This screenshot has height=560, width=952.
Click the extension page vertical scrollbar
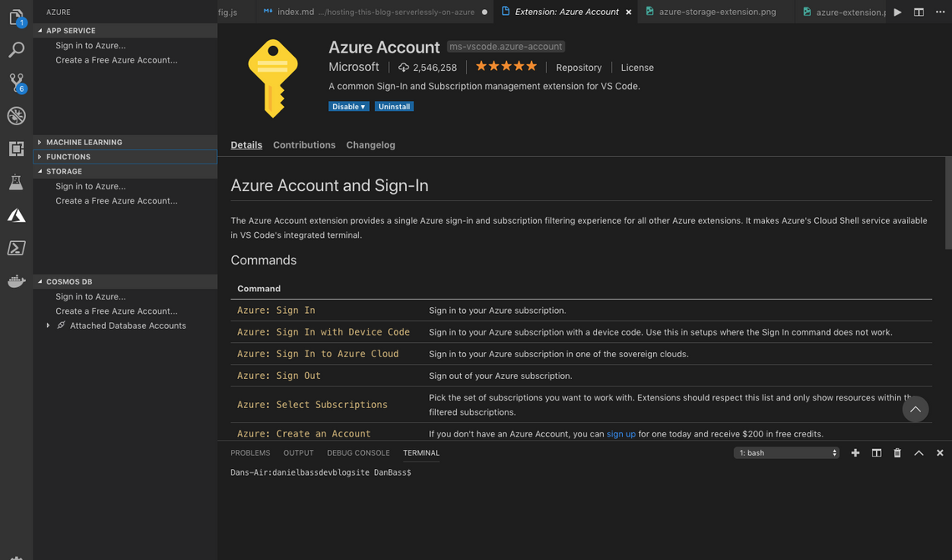point(949,203)
